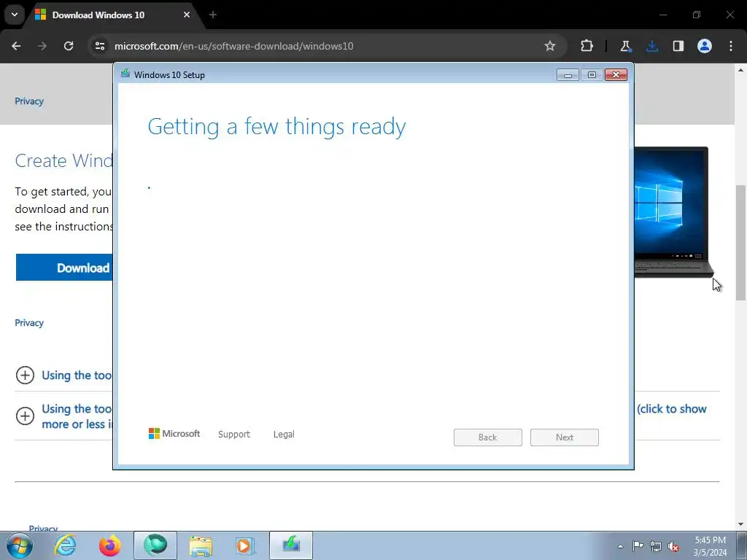Minimize the Chrome window
The width and height of the screenshot is (747, 560).
663,15
